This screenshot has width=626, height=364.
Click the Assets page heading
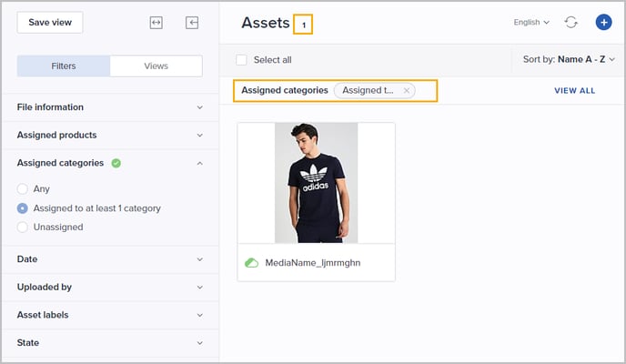point(266,23)
